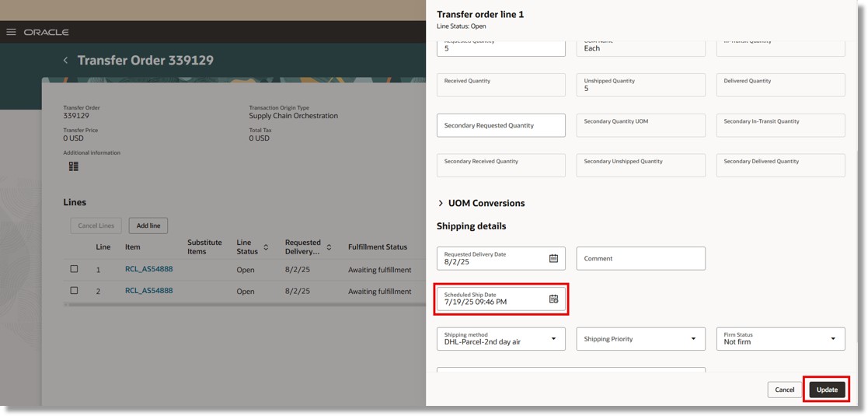The width and height of the screenshot is (868, 416).
Task: Click the Supply Chain Orchestration origin type text
Action: pyautogui.click(x=294, y=116)
